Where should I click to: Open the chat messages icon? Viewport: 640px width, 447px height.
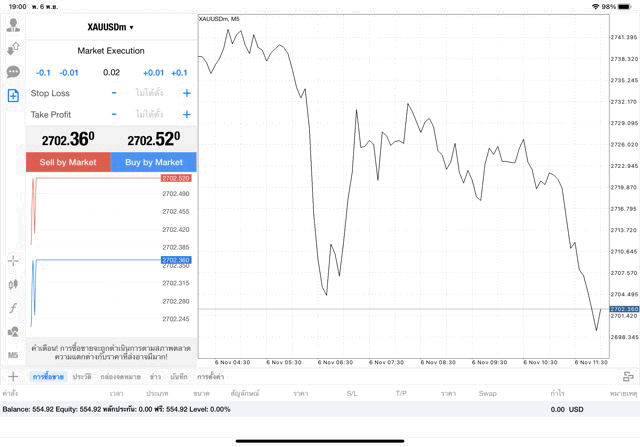pyautogui.click(x=13, y=72)
